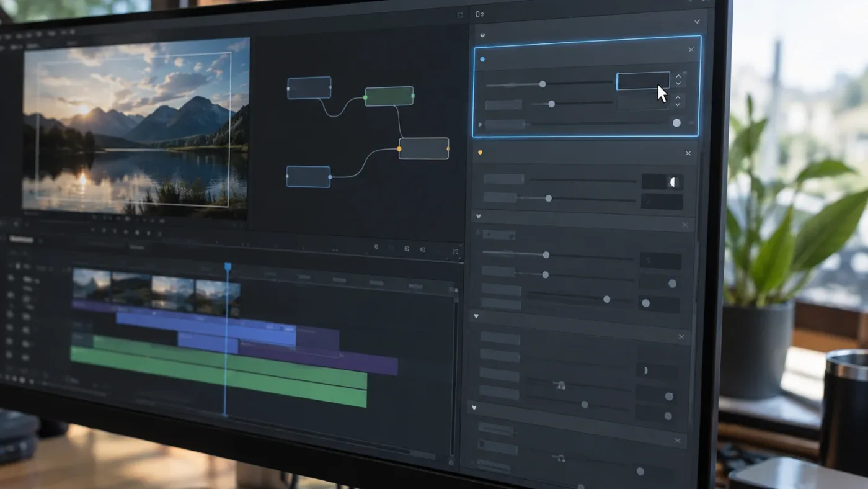Image resolution: width=868 pixels, height=489 pixels.
Task: Click the lock icon in the bottom effect panel
Action: [x=560, y=459]
